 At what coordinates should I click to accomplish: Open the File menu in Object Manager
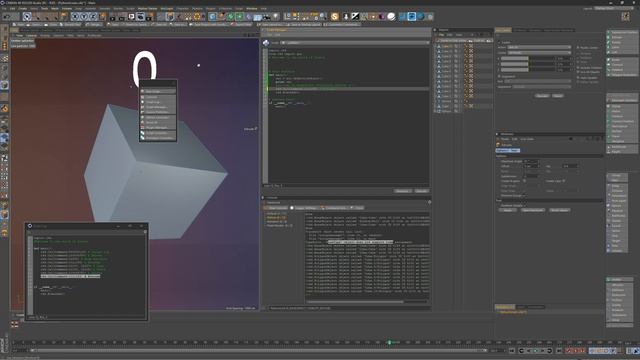pyautogui.click(x=441, y=35)
